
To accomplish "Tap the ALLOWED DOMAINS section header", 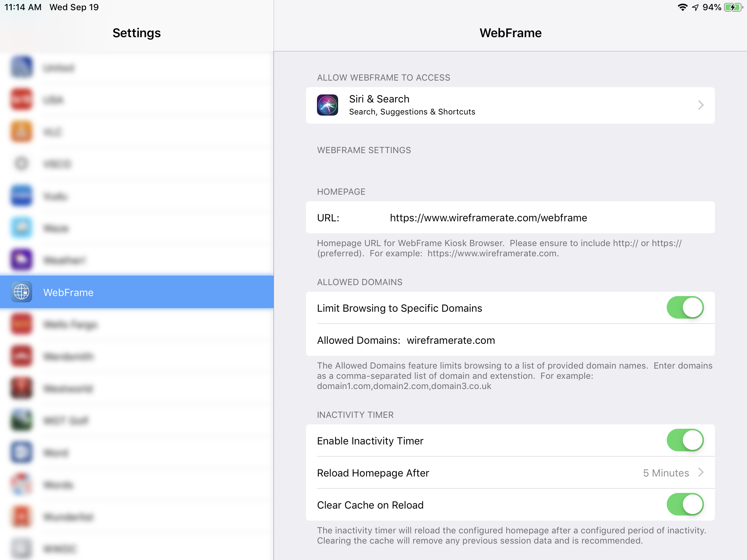I will [x=360, y=282].
